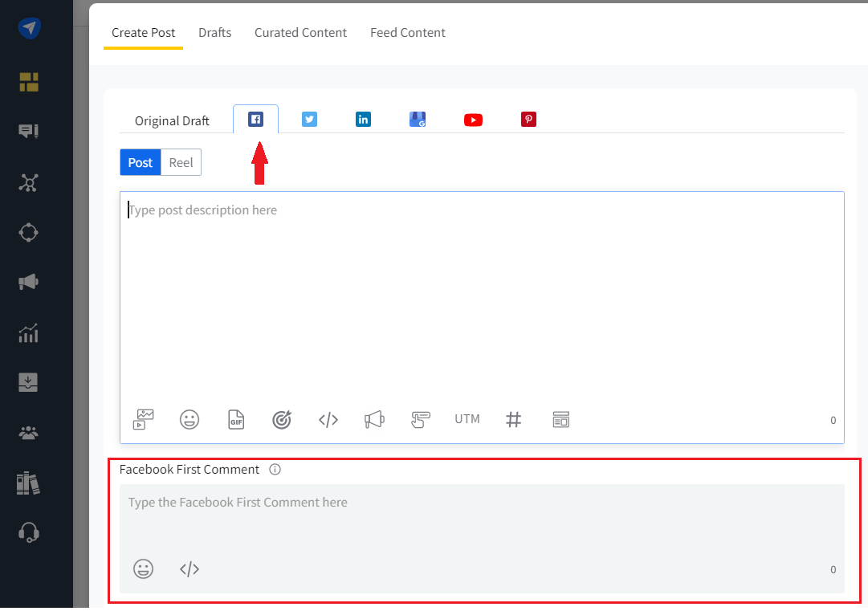
Task: Open the Pinterest network tab
Action: click(x=528, y=120)
